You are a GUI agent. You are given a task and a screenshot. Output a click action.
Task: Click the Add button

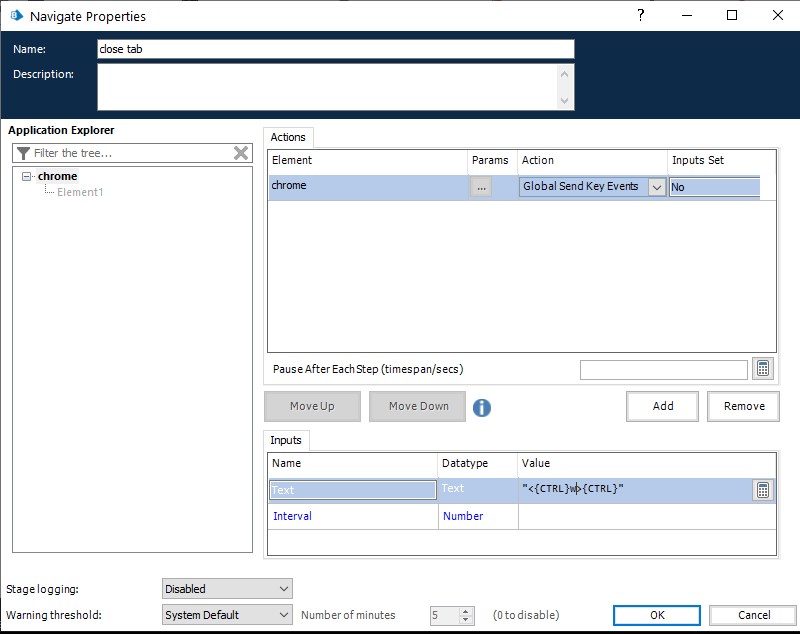(662, 406)
